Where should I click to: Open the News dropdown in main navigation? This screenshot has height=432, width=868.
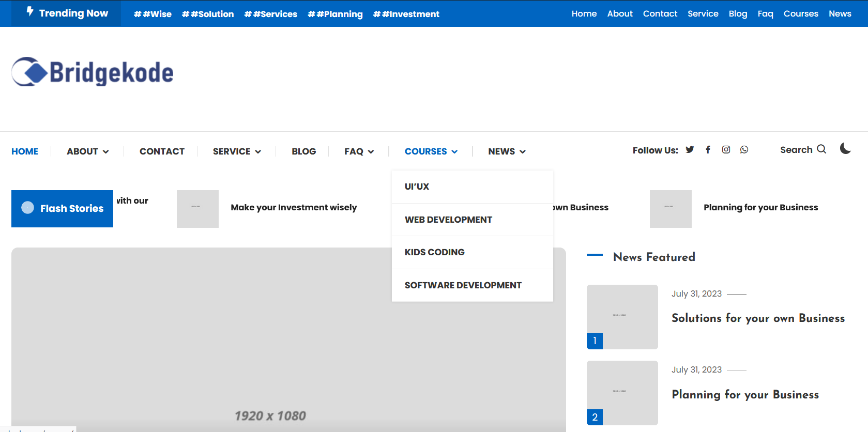pyautogui.click(x=507, y=151)
